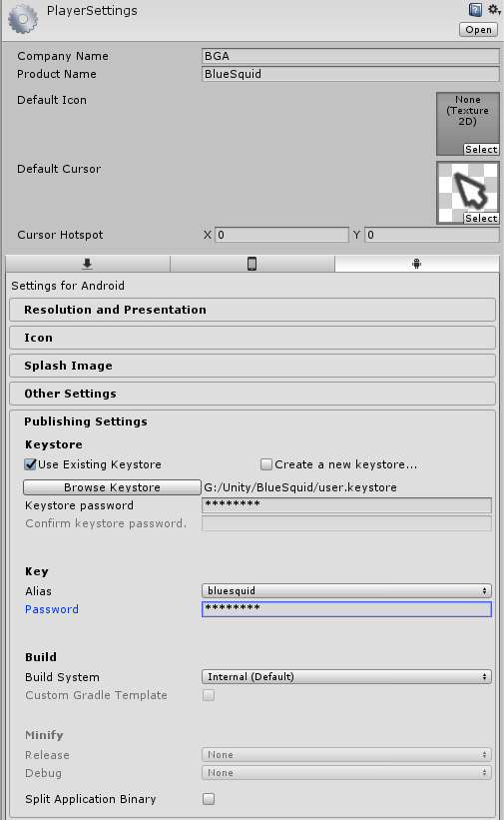
Task: Open the Alias bluesquid dropdown
Action: (x=346, y=591)
